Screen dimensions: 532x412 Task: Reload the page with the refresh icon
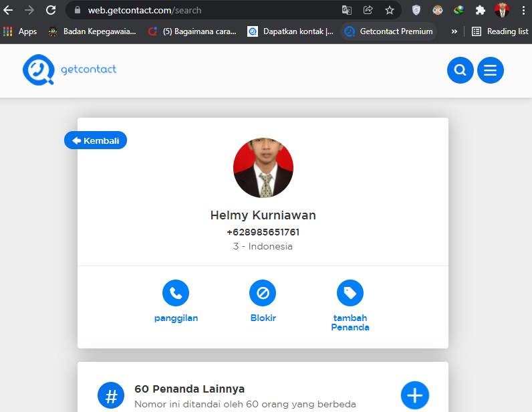point(51,10)
